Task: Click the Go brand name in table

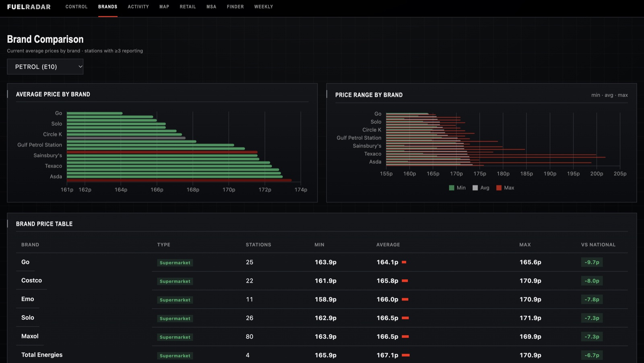Action: tap(25, 262)
